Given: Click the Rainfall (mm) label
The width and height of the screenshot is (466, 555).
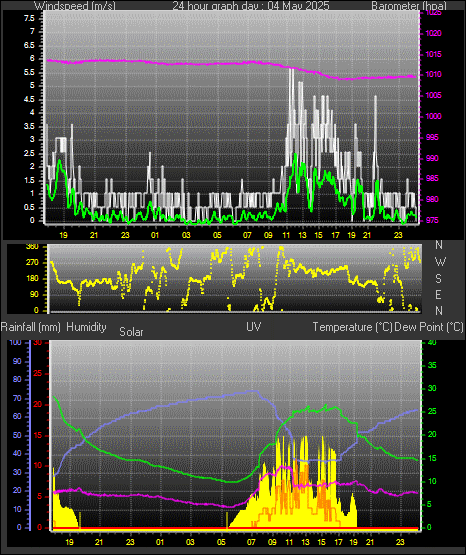Looking at the screenshot, I should click(31, 327).
